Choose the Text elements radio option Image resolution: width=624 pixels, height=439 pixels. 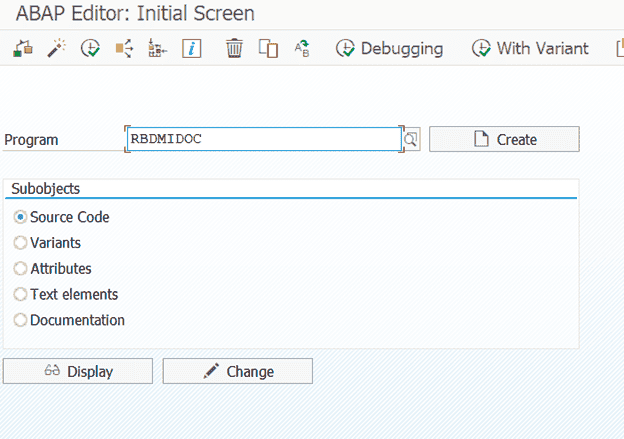[21, 295]
